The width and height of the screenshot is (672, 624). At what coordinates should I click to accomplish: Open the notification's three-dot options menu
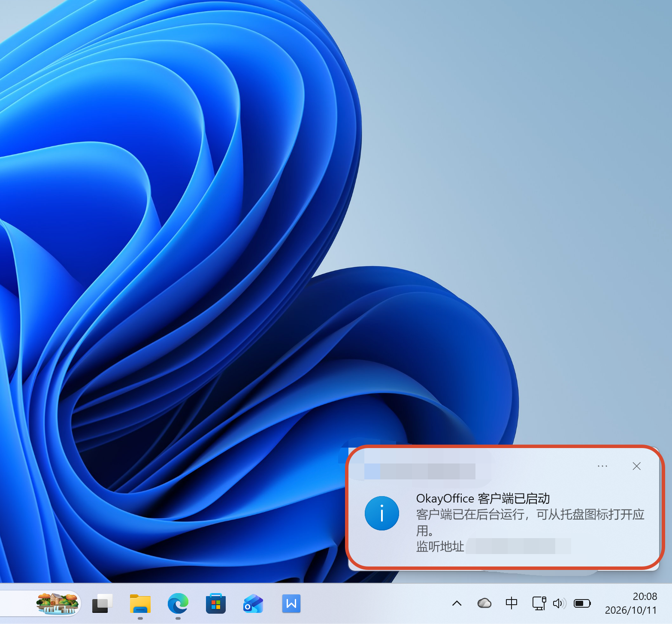click(x=602, y=466)
